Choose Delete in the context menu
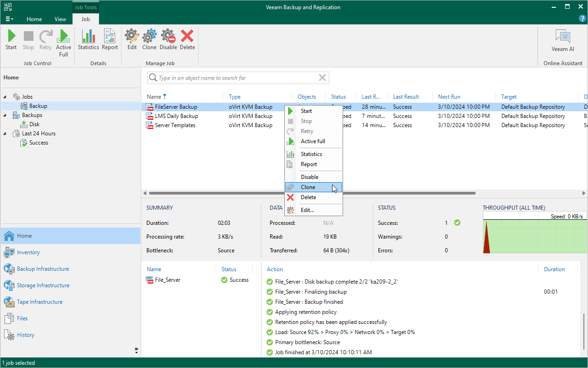Screen dimensions: 588x368 pos(314,197)
